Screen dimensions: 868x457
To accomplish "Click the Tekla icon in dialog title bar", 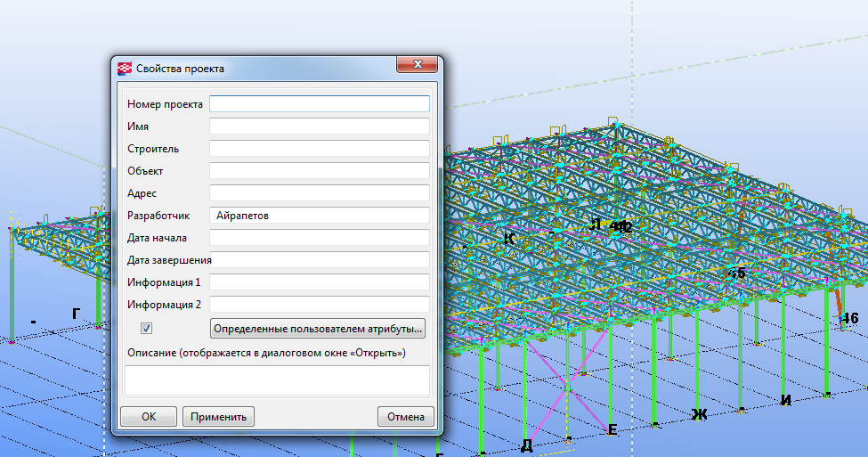I will [x=125, y=68].
